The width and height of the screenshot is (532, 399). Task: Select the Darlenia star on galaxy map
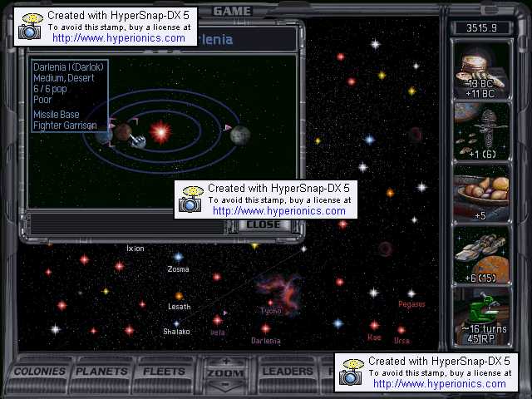[265, 328]
